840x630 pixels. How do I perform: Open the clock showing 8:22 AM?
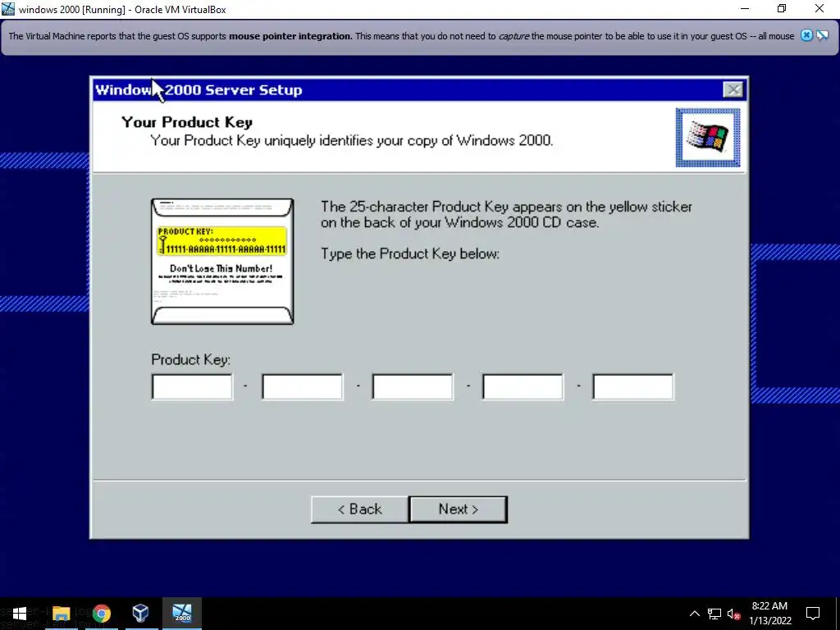click(x=769, y=614)
